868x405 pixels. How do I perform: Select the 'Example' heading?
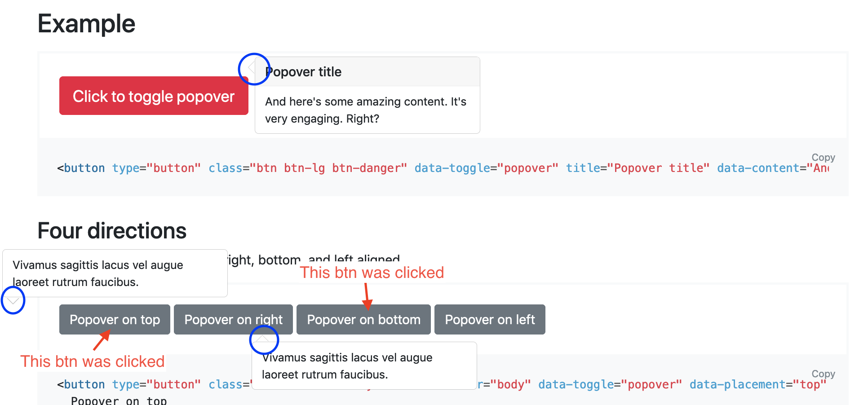click(86, 23)
